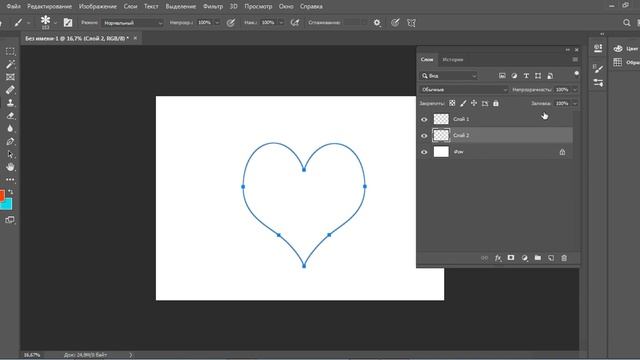Open layer blend mode Обычные dropdown
This screenshot has width=640, height=360.
[464, 89]
